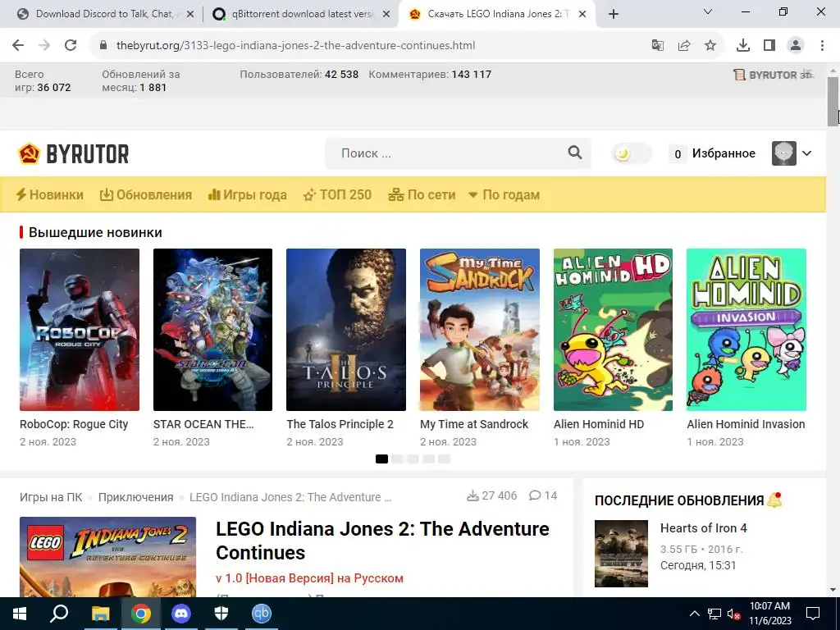
Task: Open the По сети menu item
Action: pyautogui.click(x=422, y=194)
